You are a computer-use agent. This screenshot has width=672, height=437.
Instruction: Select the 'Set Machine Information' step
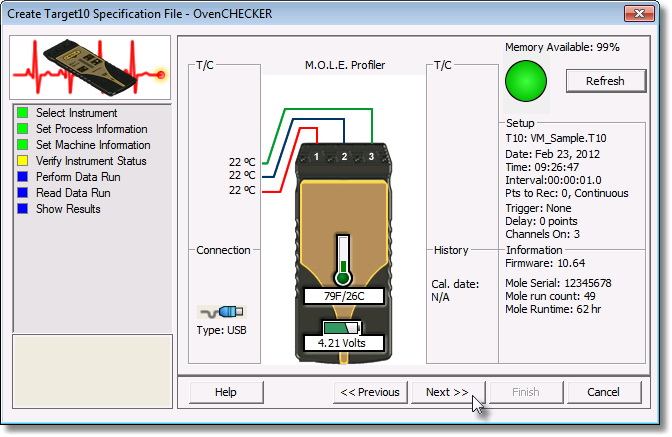click(x=93, y=145)
